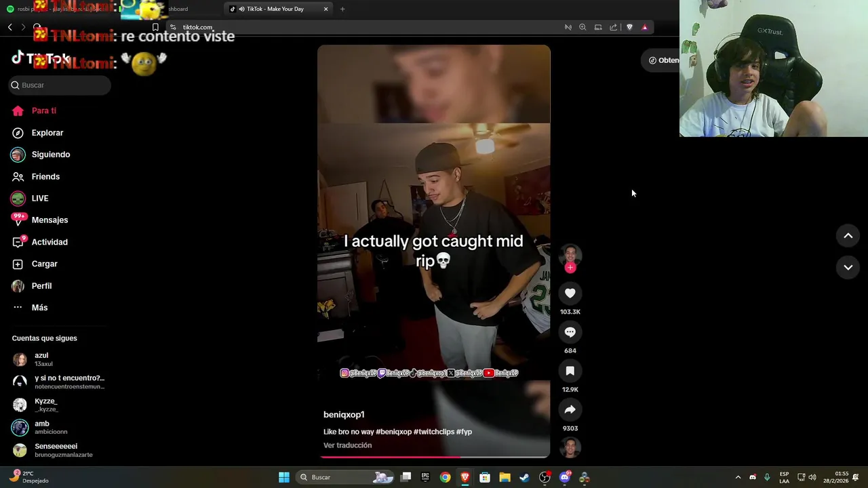868x488 pixels.
Task: Open followed account y si no t encuentro?
Action: [58, 382]
